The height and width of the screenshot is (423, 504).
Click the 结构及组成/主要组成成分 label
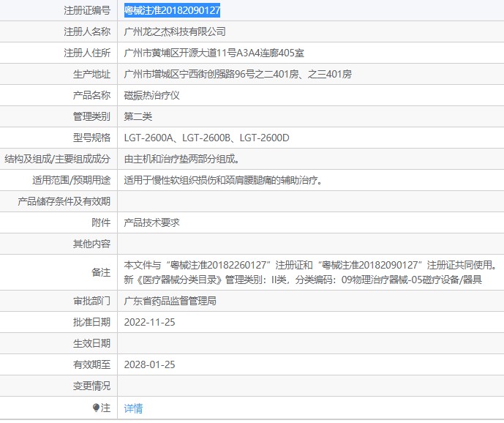coord(57,159)
